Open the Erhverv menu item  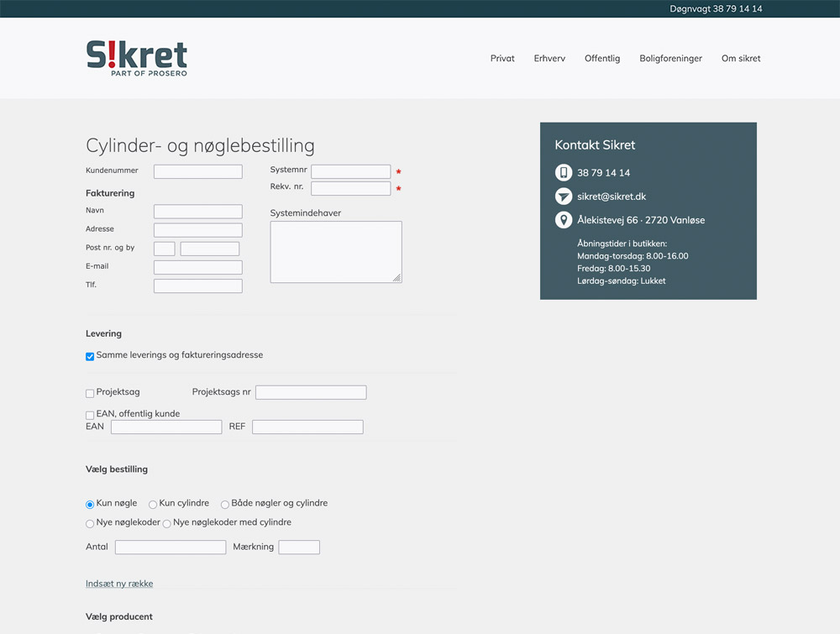pyautogui.click(x=549, y=59)
